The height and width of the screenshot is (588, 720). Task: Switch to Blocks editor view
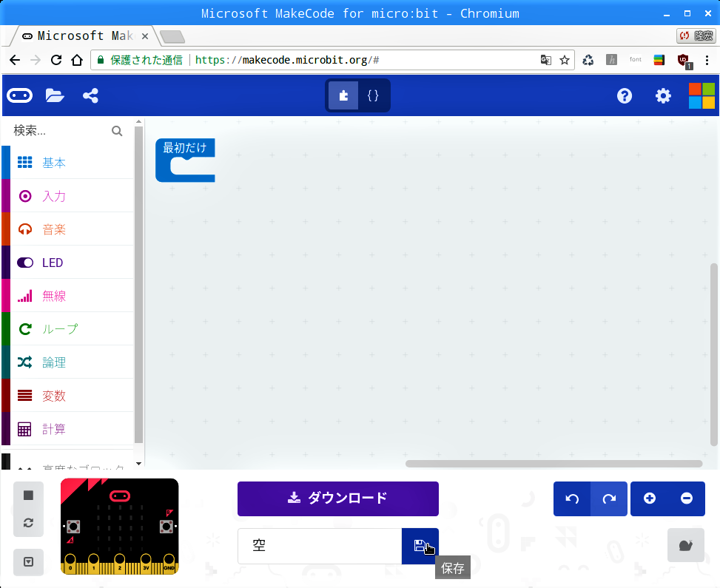[x=343, y=95]
